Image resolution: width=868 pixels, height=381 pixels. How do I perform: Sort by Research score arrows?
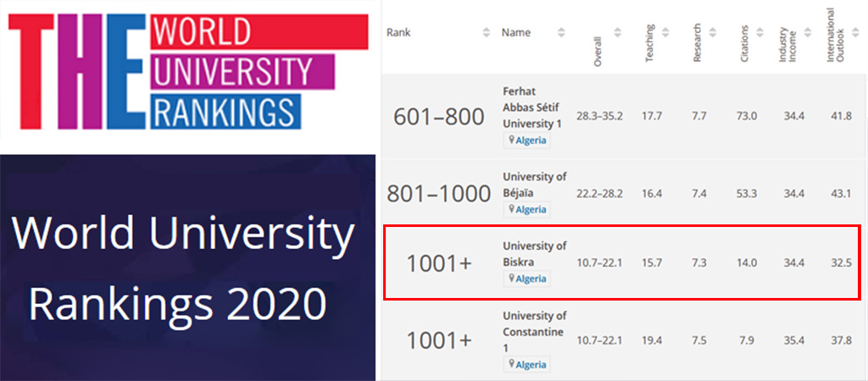tap(712, 32)
